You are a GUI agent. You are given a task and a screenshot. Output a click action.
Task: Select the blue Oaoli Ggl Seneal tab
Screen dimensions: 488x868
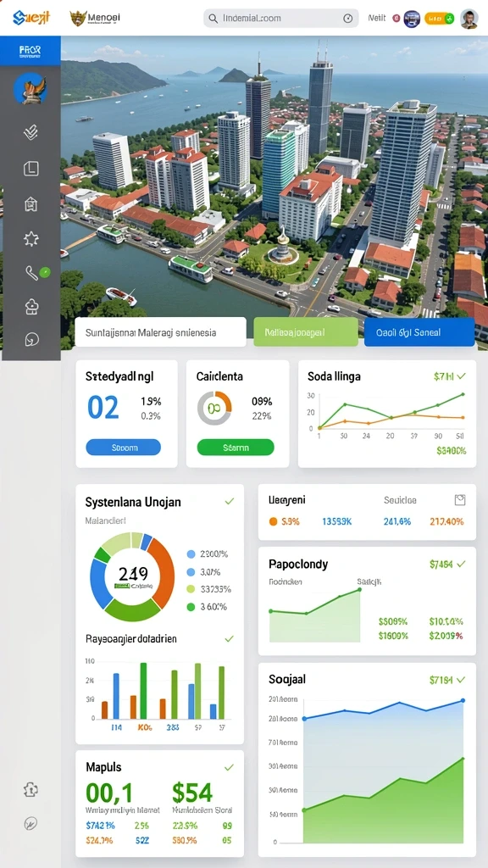419,332
